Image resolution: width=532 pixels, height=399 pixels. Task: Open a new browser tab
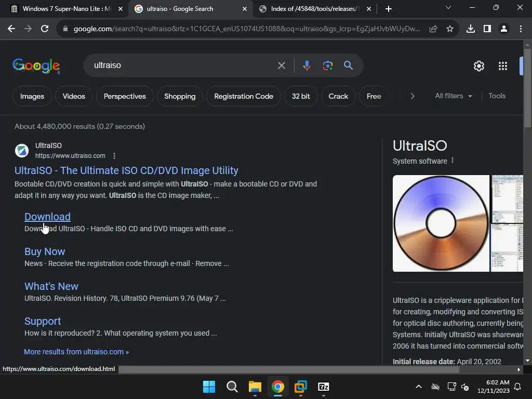pyautogui.click(x=389, y=9)
